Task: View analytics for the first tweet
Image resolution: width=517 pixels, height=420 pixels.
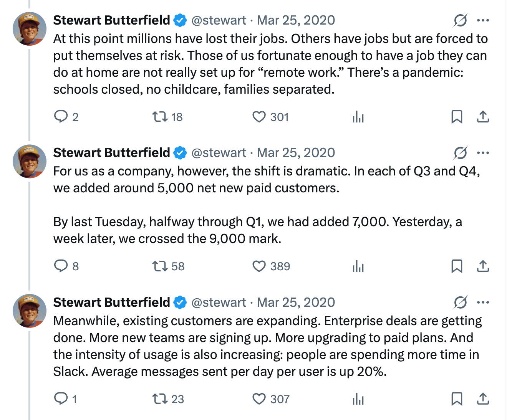Action: [358, 116]
